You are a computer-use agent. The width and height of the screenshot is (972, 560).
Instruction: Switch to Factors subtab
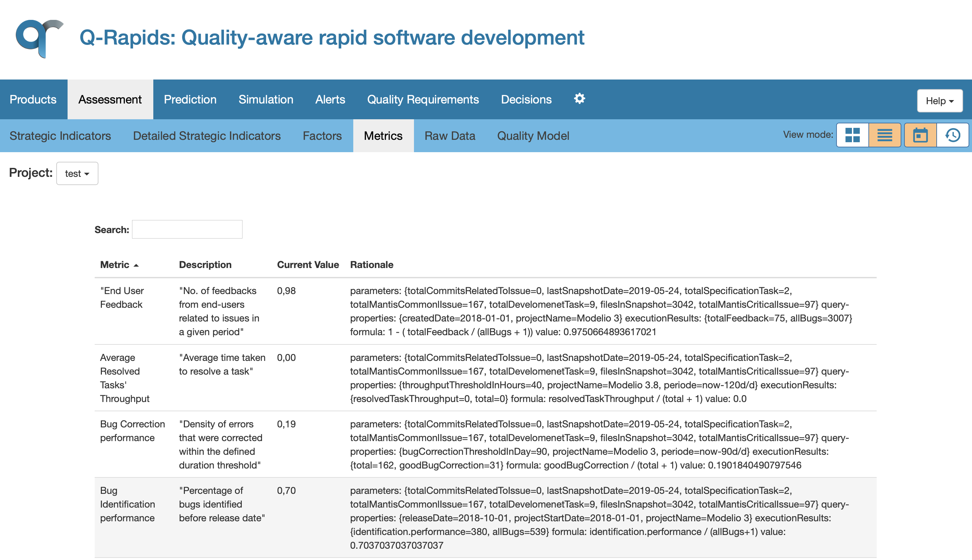tap(322, 136)
